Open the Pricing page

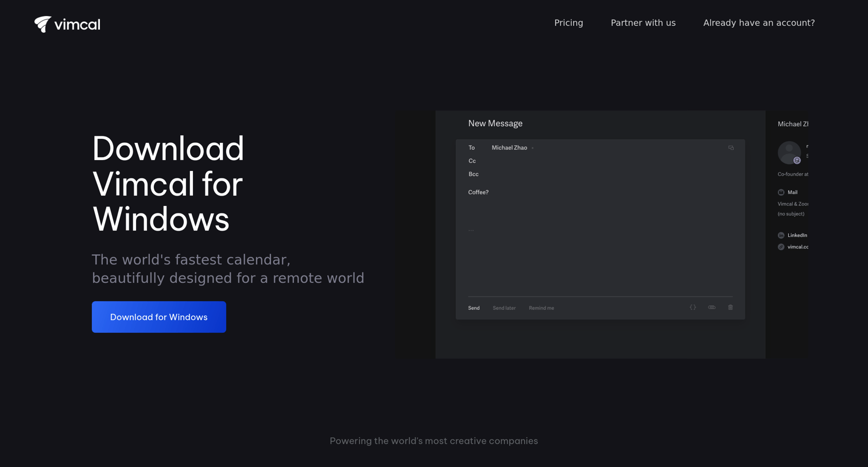(x=568, y=23)
